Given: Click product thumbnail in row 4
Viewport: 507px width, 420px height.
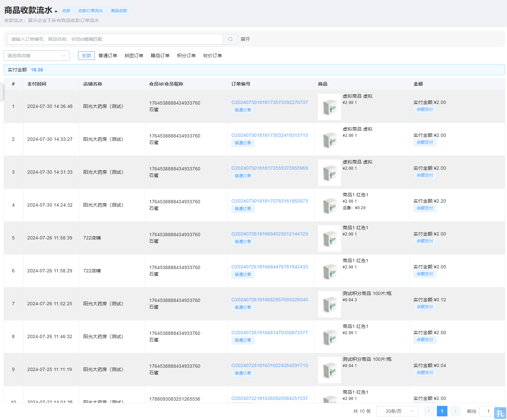Looking at the screenshot, I should click(330, 206).
